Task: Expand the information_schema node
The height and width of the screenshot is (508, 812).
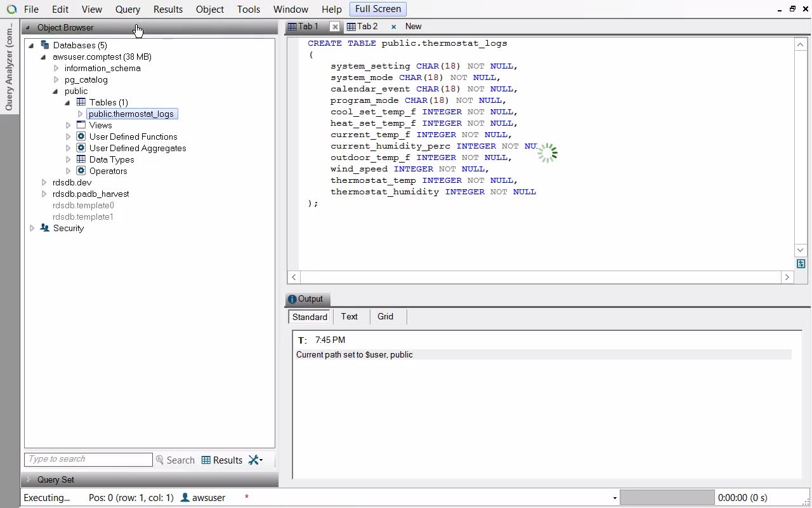Action: [56, 68]
